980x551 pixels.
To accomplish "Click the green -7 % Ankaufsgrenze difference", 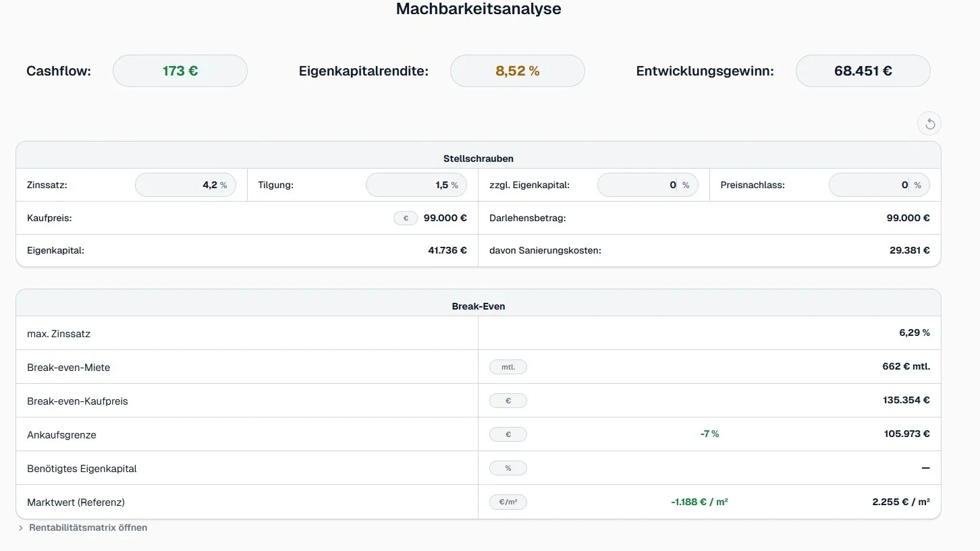I will [710, 434].
